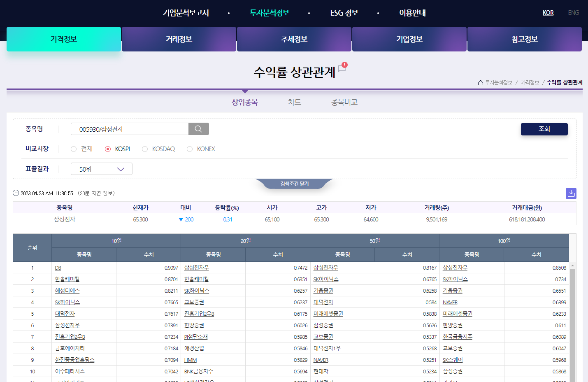
Task: Click the 100일 period column header
Action: point(504,241)
